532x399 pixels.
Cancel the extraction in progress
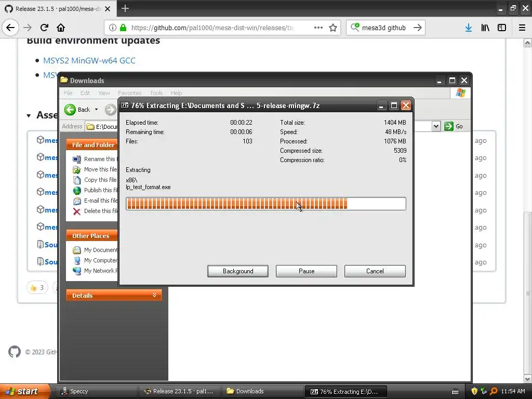[375, 271]
